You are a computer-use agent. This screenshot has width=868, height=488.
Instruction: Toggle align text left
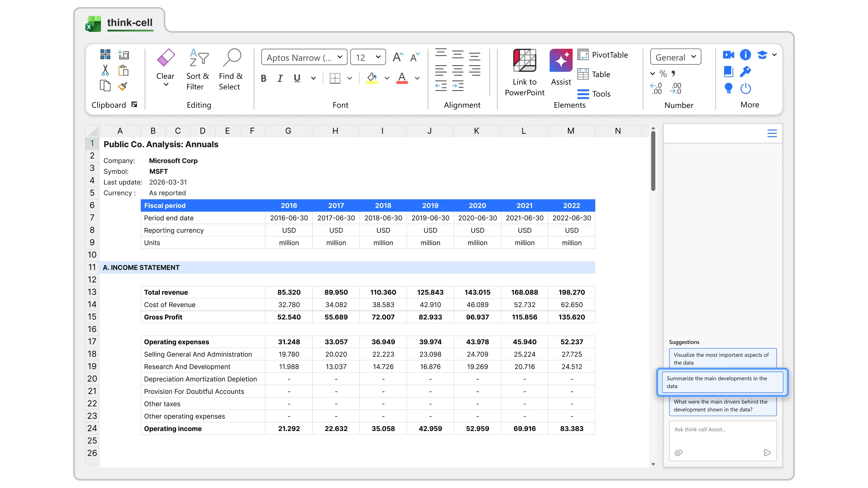click(x=441, y=70)
